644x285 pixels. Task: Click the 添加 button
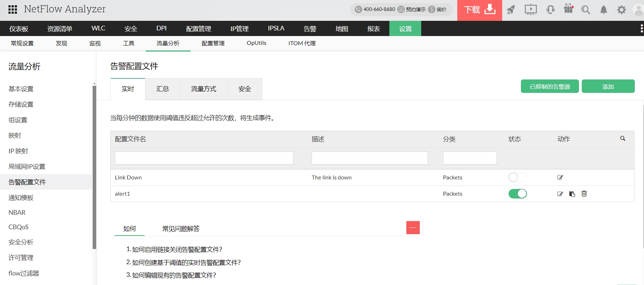[608, 87]
